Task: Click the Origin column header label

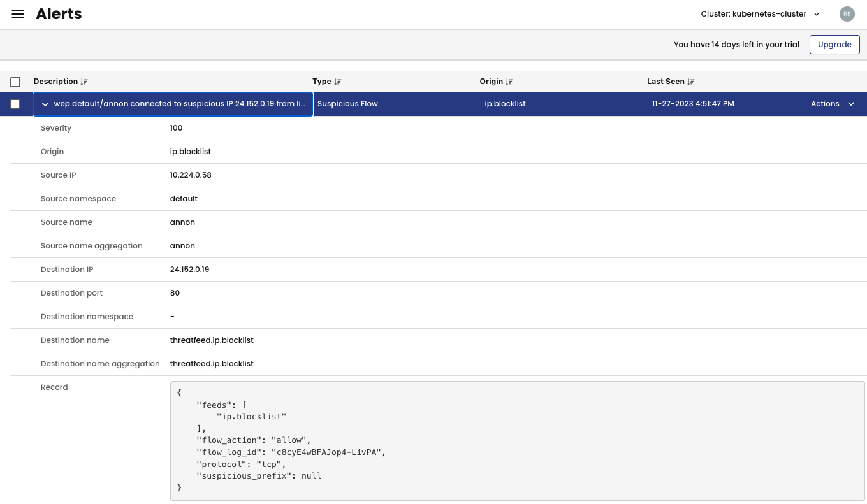Action: (492, 82)
